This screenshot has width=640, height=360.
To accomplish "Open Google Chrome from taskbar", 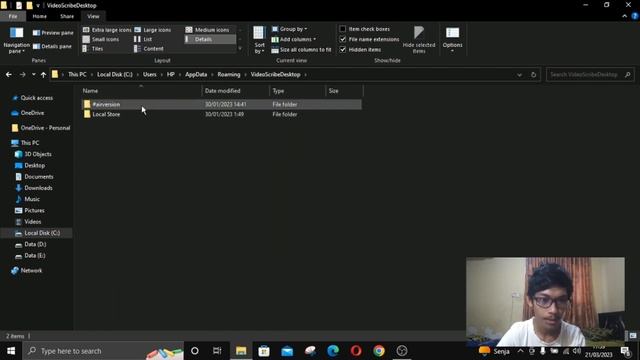I will click(379, 351).
